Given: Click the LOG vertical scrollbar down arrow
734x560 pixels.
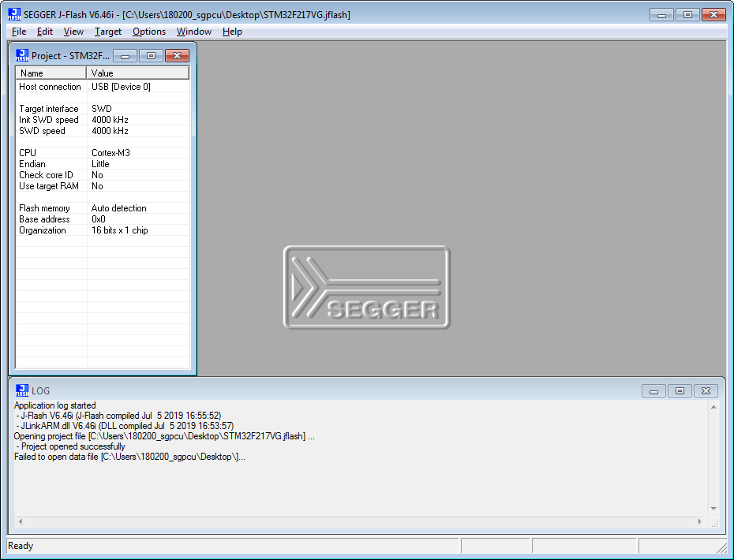Looking at the screenshot, I should coord(713,509).
